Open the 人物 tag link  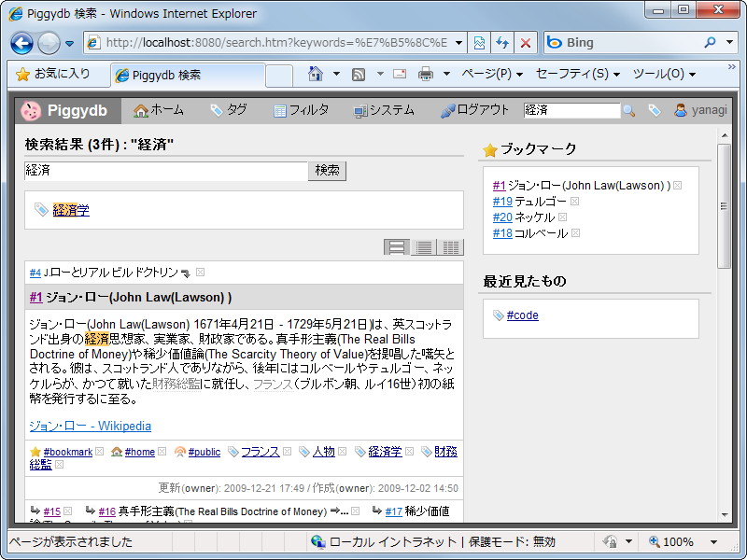click(x=324, y=452)
